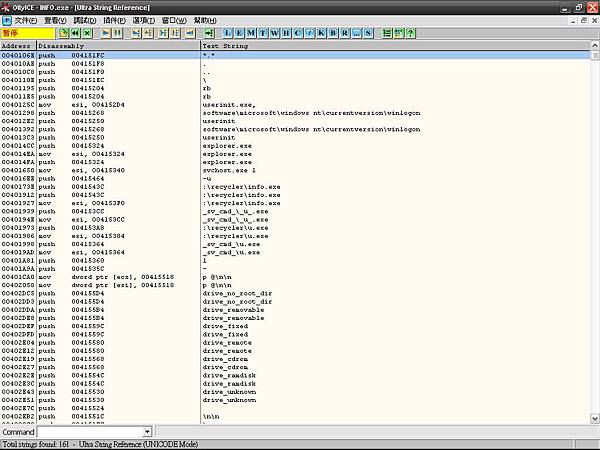This screenshot has width=600, height=450.
Task: Select row with string svchost.exe 1
Action: (295, 170)
